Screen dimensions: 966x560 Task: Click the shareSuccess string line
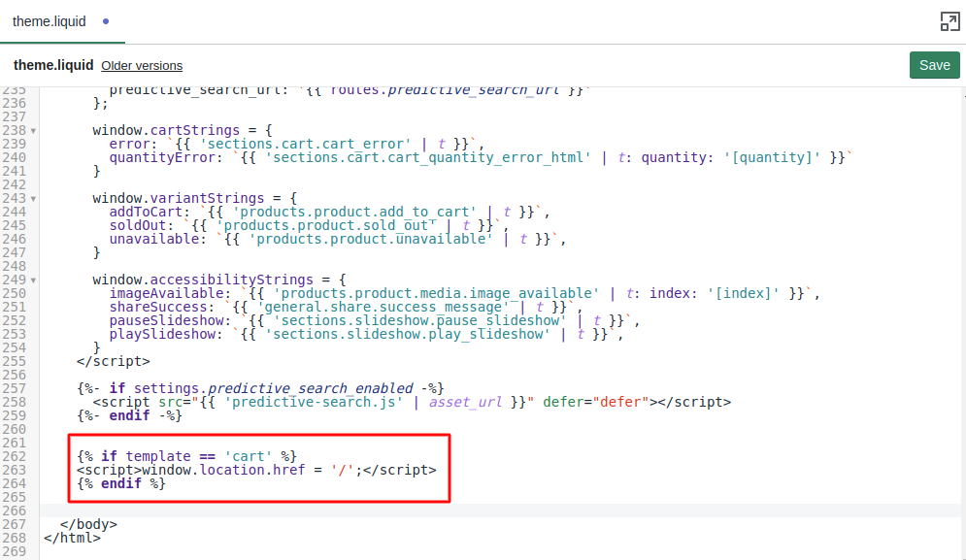[347, 308]
